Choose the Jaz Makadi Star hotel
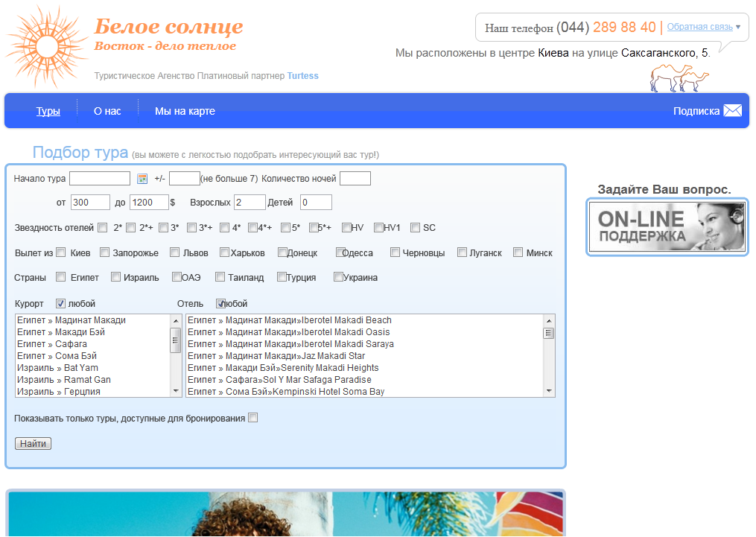 click(x=364, y=356)
